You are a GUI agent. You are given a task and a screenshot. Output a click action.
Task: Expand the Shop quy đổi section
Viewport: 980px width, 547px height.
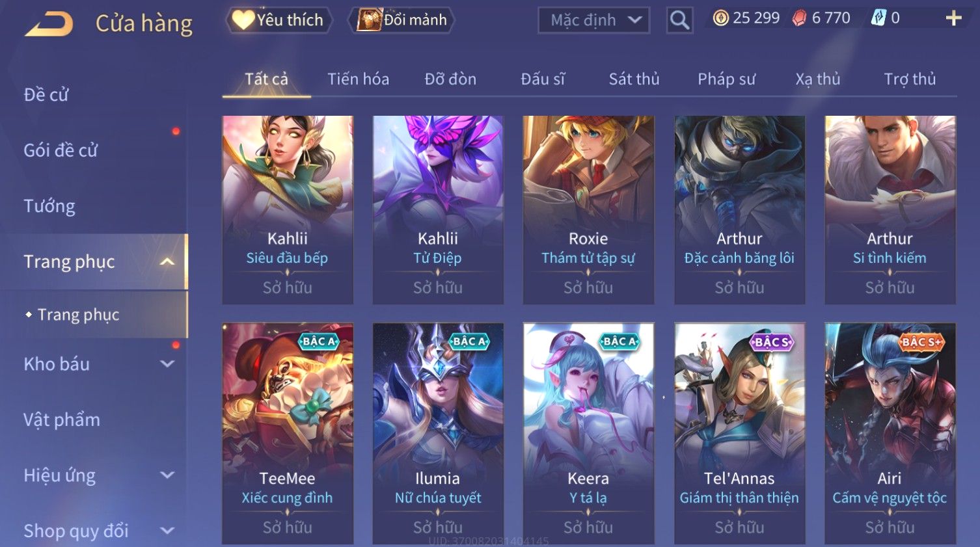click(167, 531)
